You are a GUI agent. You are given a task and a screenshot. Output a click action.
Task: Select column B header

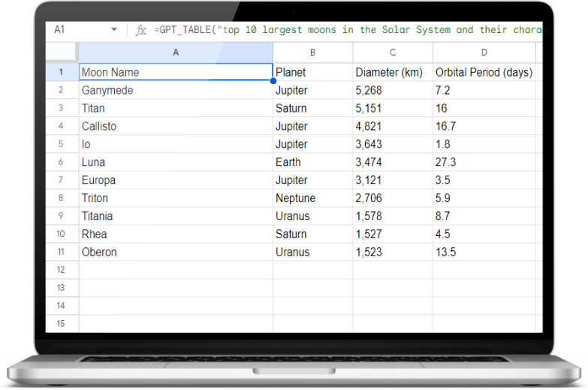[x=312, y=53]
